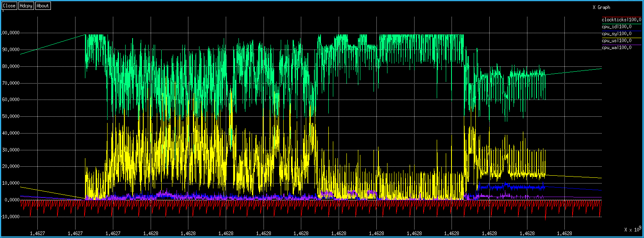Click the 30.0000 y-axis label
644x238 pixels.
11,150
